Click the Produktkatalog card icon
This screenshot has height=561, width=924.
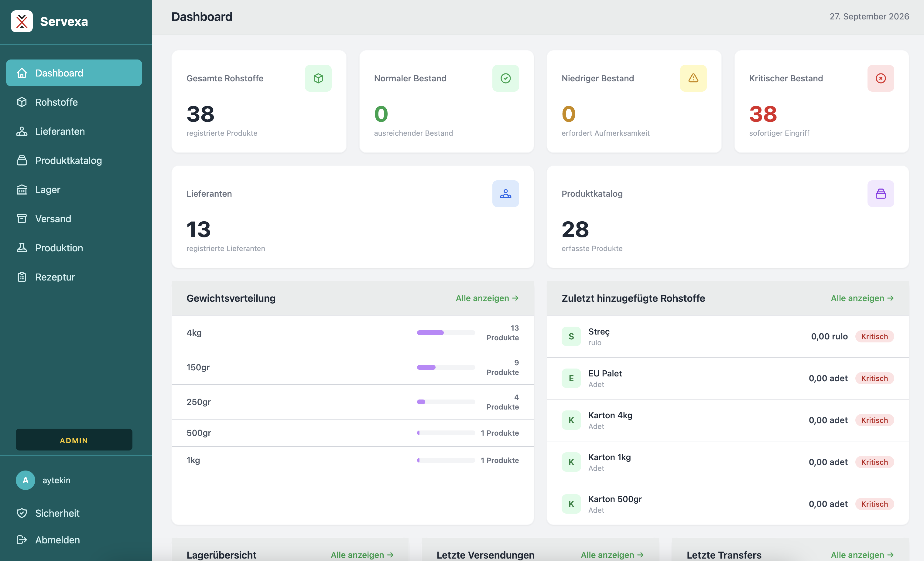point(881,194)
